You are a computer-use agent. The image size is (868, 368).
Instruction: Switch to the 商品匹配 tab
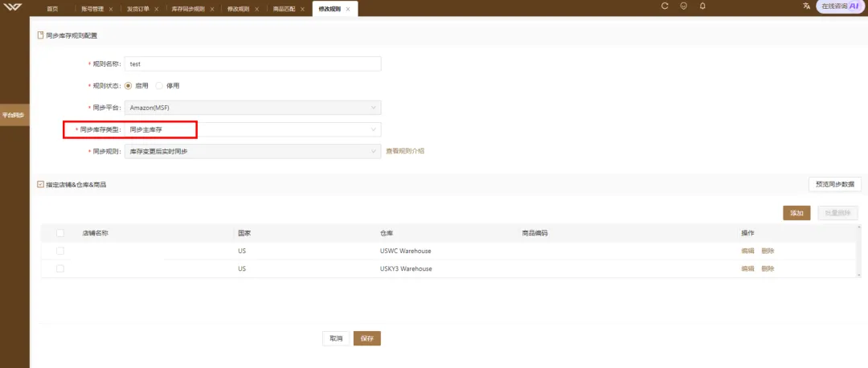[284, 10]
